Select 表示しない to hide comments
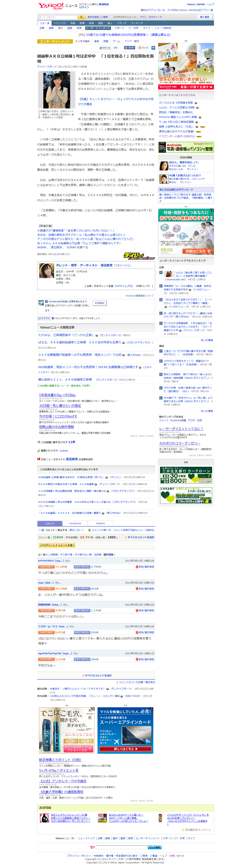Image resolution: width=251 pixels, height=868 pixels. [x=76, y=530]
